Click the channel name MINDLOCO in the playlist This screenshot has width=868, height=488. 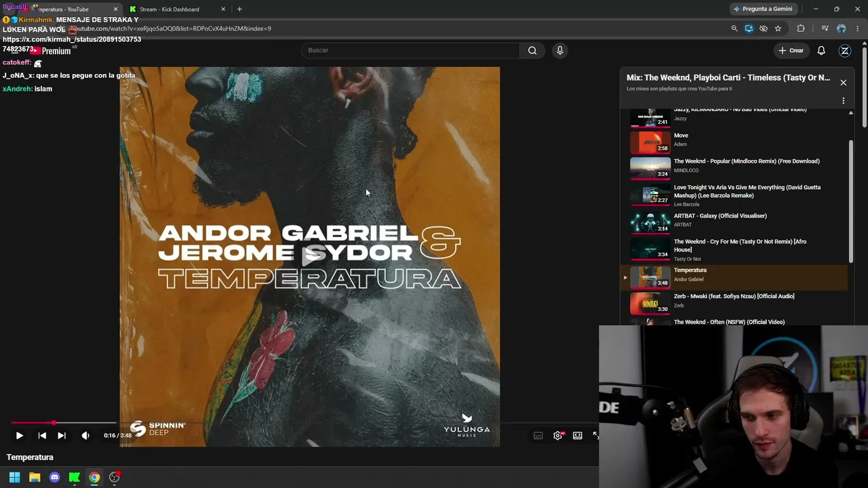click(x=686, y=171)
